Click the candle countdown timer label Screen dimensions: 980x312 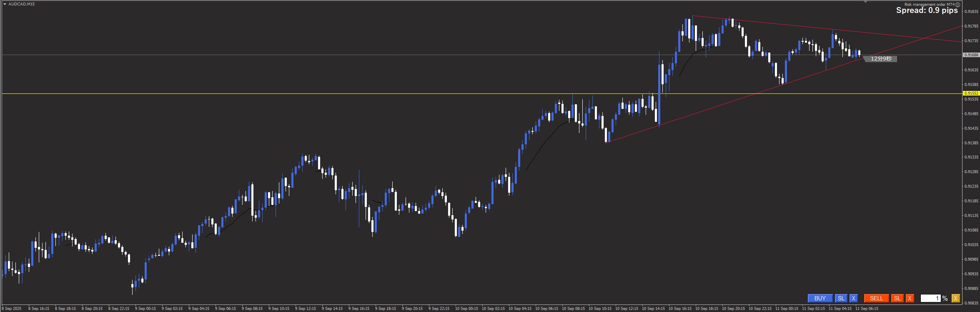881,59
